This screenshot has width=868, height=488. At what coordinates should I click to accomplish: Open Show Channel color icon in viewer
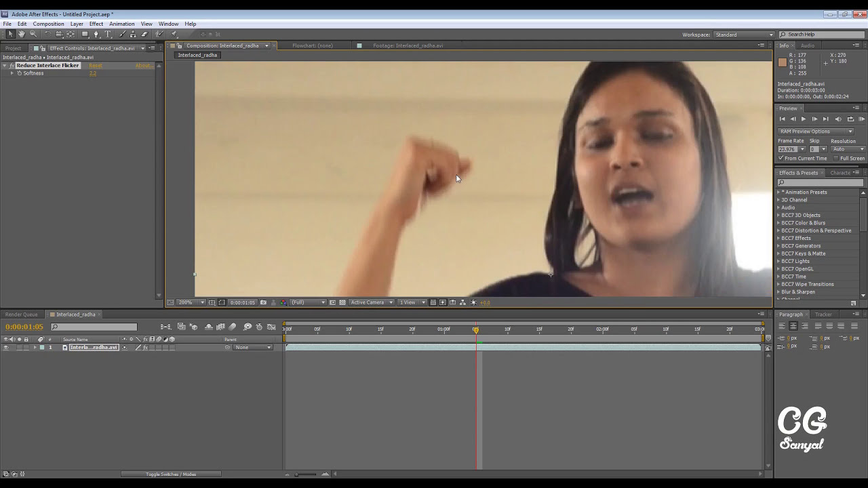[283, 302]
